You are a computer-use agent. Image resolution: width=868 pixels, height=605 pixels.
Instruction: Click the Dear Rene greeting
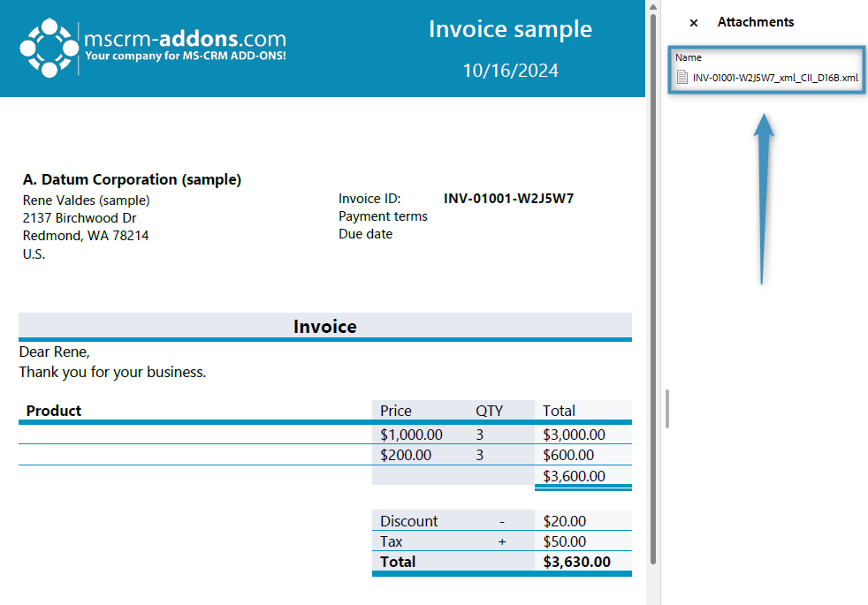pyautogui.click(x=54, y=352)
